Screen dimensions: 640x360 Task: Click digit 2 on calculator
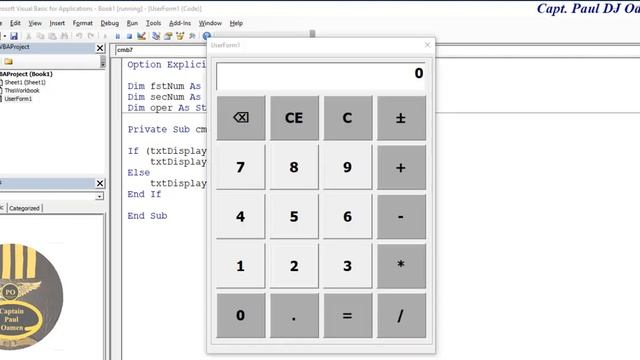pyautogui.click(x=294, y=266)
